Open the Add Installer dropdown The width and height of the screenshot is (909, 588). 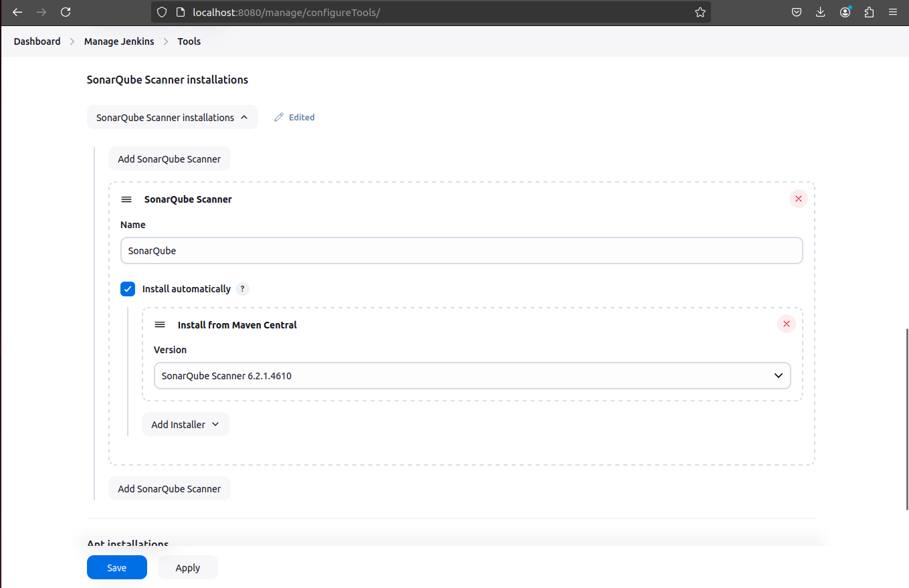point(185,425)
